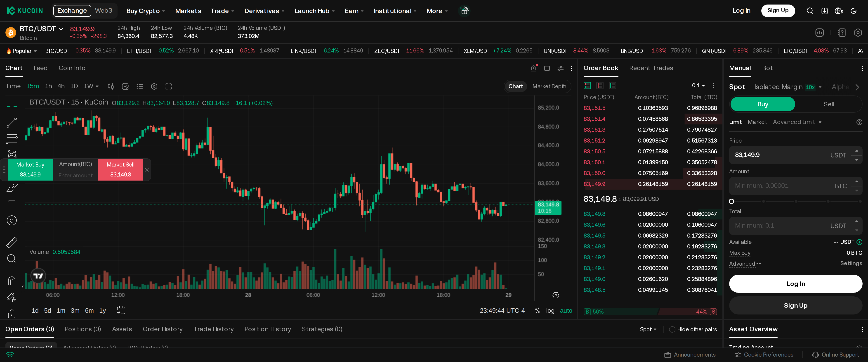Expand Isolated Margin 10x dropdown
This screenshot has width=868, height=362.
[788, 87]
